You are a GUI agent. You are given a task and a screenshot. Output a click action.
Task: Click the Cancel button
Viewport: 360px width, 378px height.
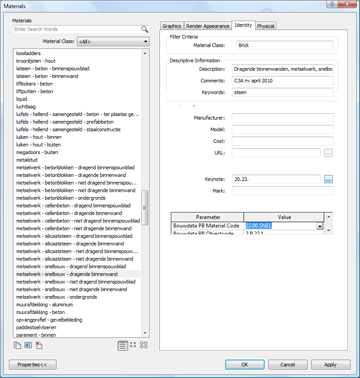pyautogui.click(x=288, y=365)
